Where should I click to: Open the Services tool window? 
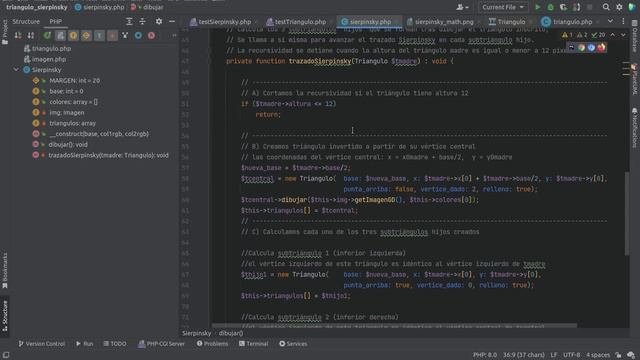click(x=293, y=344)
